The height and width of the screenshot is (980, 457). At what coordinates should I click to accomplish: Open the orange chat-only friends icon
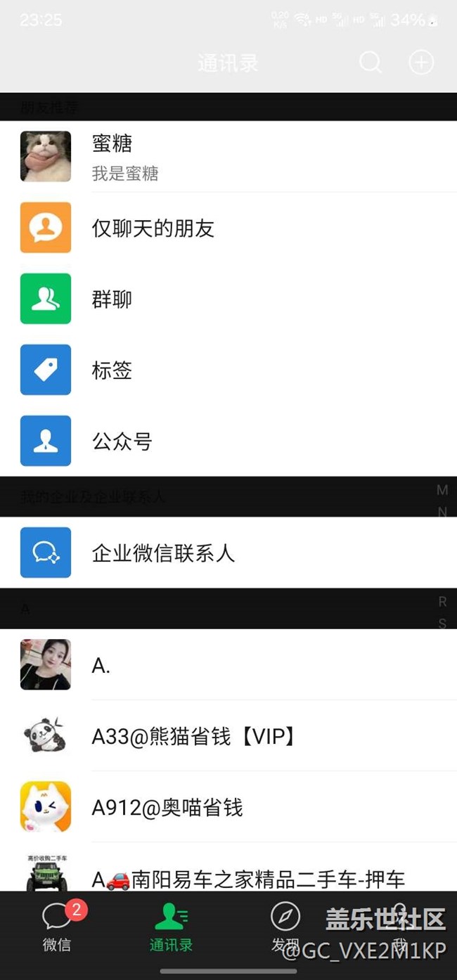pyautogui.click(x=46, y=227)
